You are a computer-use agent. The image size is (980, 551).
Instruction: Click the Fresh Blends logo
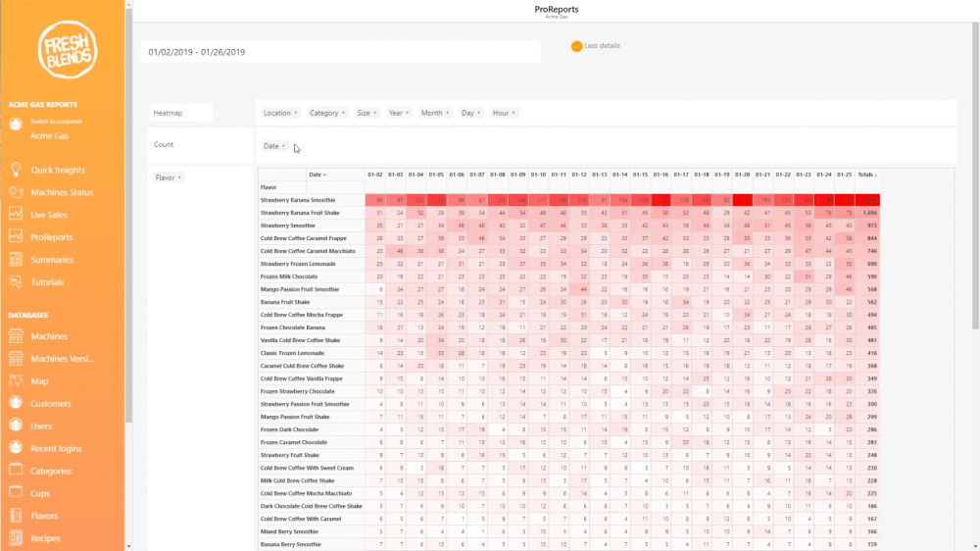pyautogui.click(x=68, y=49)
